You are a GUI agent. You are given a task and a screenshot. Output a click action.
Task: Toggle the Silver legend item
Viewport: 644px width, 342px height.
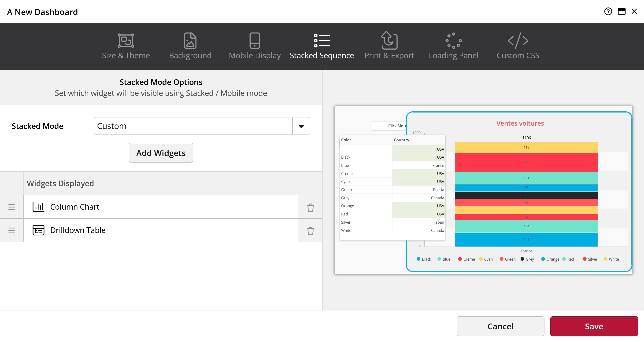coord(589,259)
